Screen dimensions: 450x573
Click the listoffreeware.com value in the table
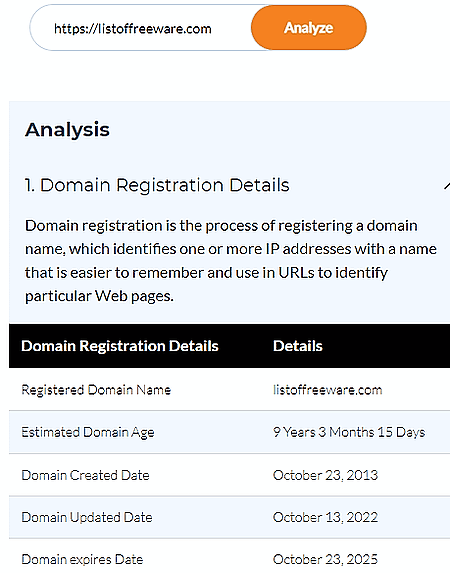(x=327, y=390)
